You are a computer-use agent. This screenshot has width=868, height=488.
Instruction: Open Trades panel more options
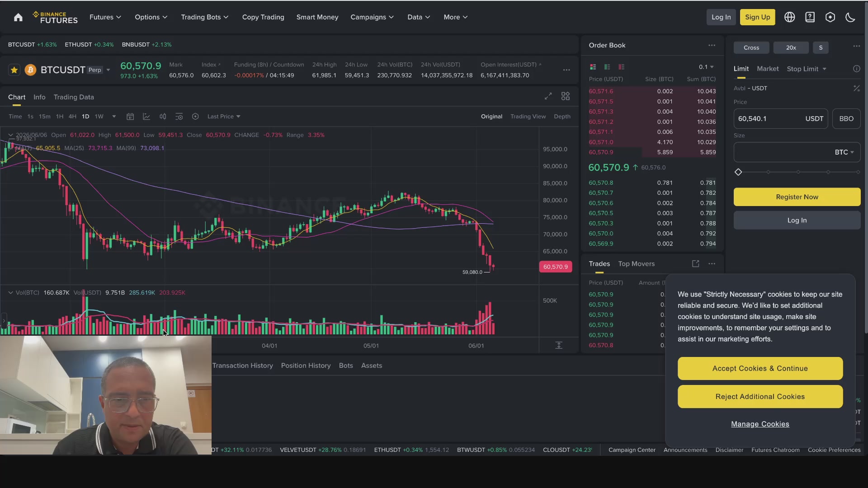(712, 264)
